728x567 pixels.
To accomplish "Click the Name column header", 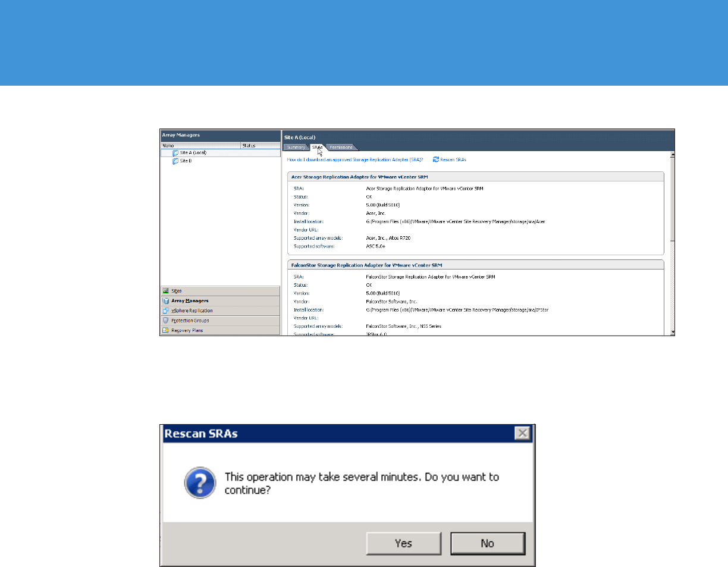I will [x=200, y=145].
